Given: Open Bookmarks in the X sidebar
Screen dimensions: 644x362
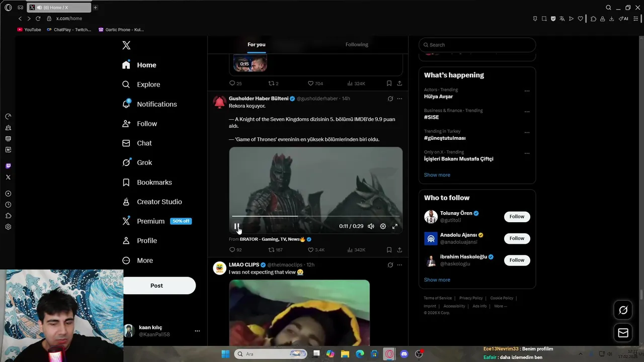Looking at the screenshot, I should pyautogui.click(x=147, y=183).
